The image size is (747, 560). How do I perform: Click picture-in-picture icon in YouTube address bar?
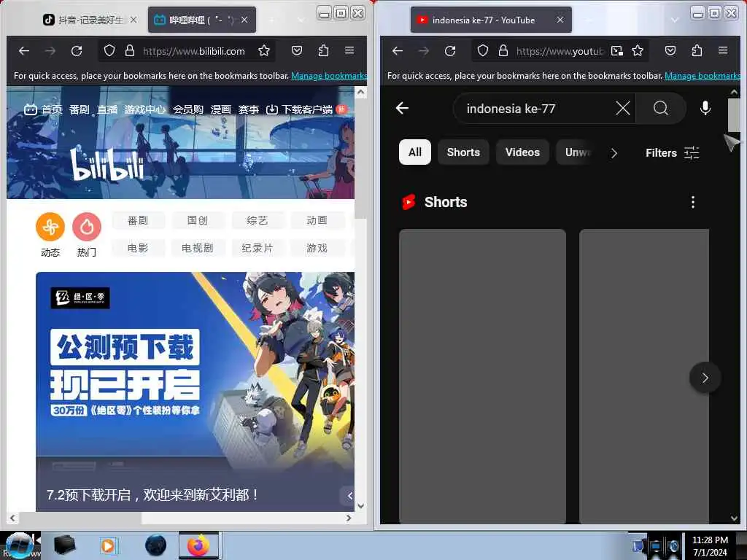(617, 50)
